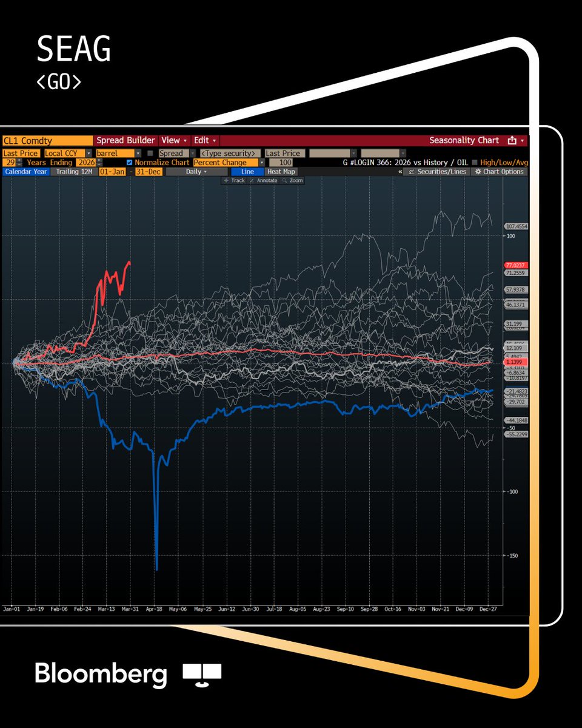Click the red 77.0237 value label
This screenshot has height=728, width=582.
click(x=517, y=266)
